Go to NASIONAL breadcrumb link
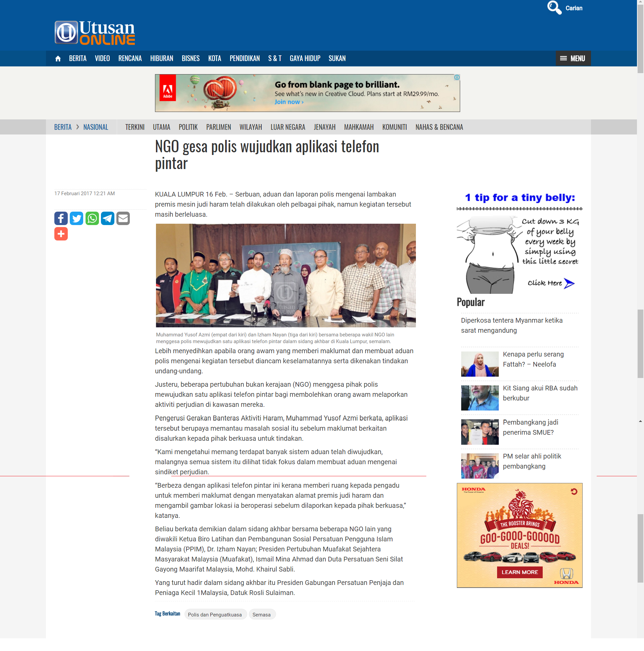 96,127
